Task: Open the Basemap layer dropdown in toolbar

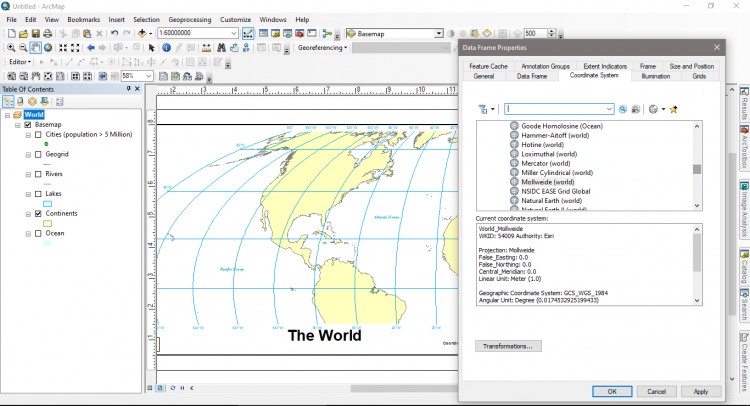Action: coord(439,33)
